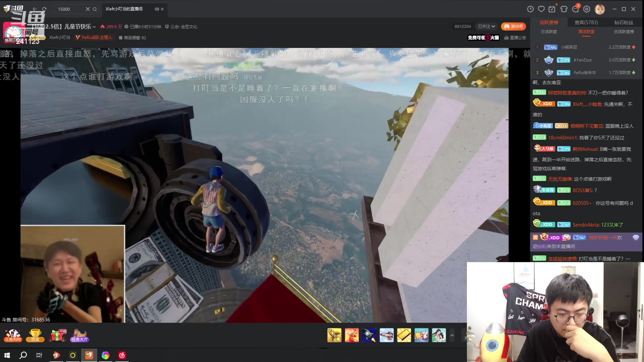The height and width of the screenshot is (362, 644).
Task: Open the 直播公告 announcement
Action: 515,38
